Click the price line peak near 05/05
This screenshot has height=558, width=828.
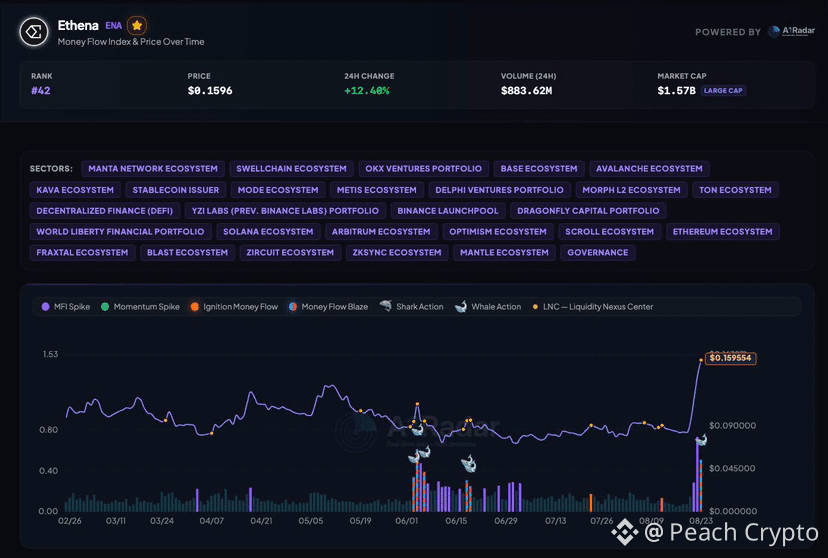point(329,386)
